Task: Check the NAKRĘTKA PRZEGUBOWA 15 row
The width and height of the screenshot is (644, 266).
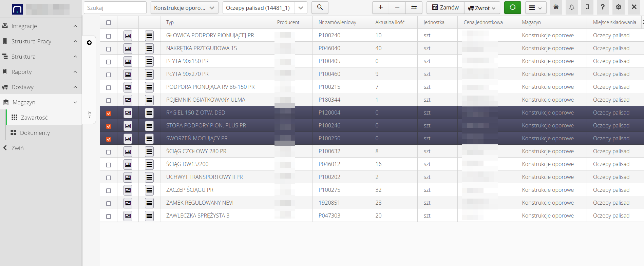Action: 109,49
